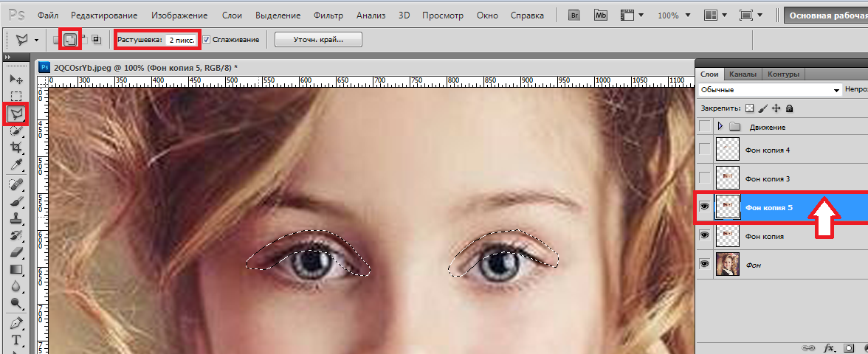Select the Polygonal Lasso tool in the toolbox

pos(16,114)
